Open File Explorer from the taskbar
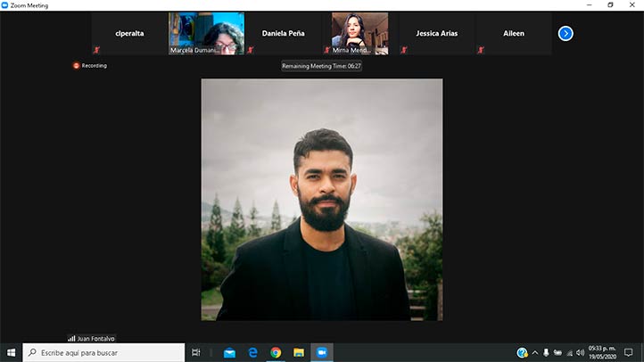Screen dimensions: 644x362 (299, 353)
